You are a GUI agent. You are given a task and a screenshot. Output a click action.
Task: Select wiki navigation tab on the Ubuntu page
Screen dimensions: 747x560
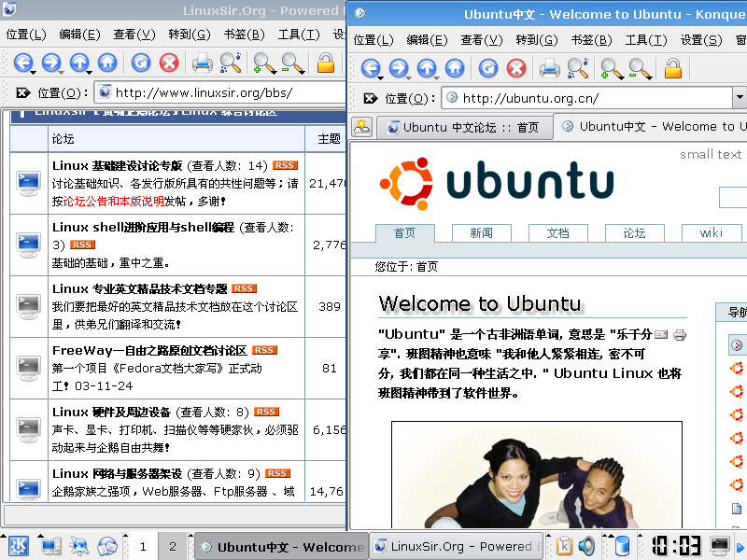tap(712, 232)
